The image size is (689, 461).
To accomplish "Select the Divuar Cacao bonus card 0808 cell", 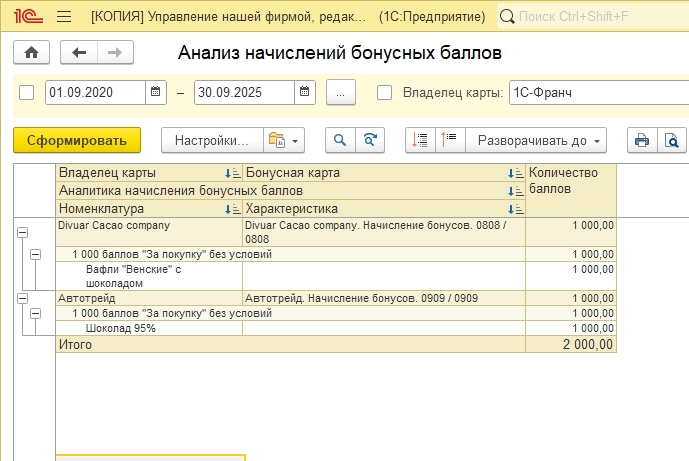I will click(384, 232).
